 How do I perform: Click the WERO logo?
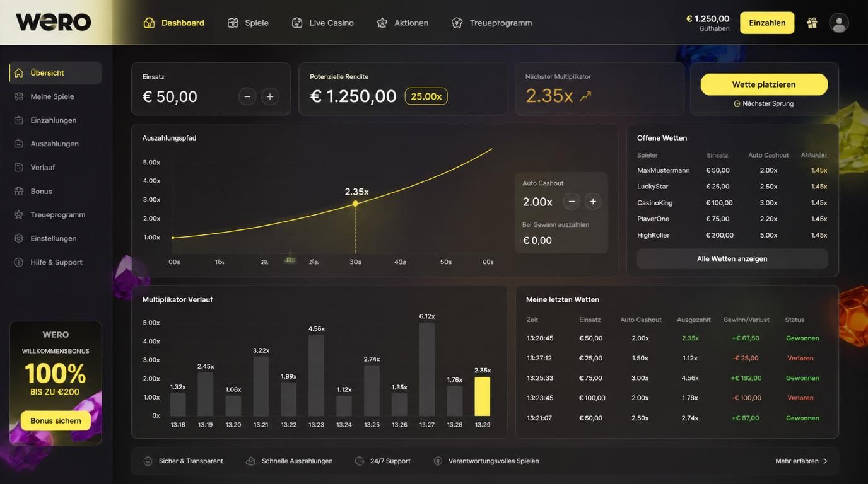(54, 23)
